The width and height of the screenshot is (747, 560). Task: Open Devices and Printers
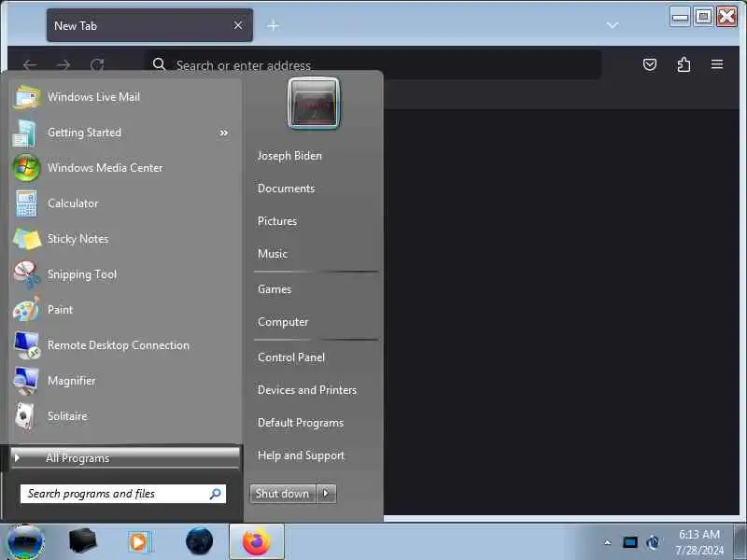click(307, 390)
